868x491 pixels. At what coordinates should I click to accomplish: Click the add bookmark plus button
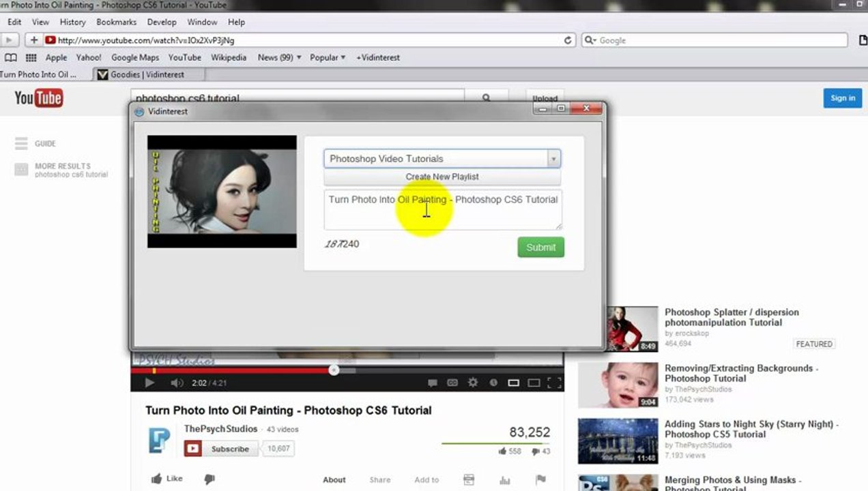pos(33,40)
